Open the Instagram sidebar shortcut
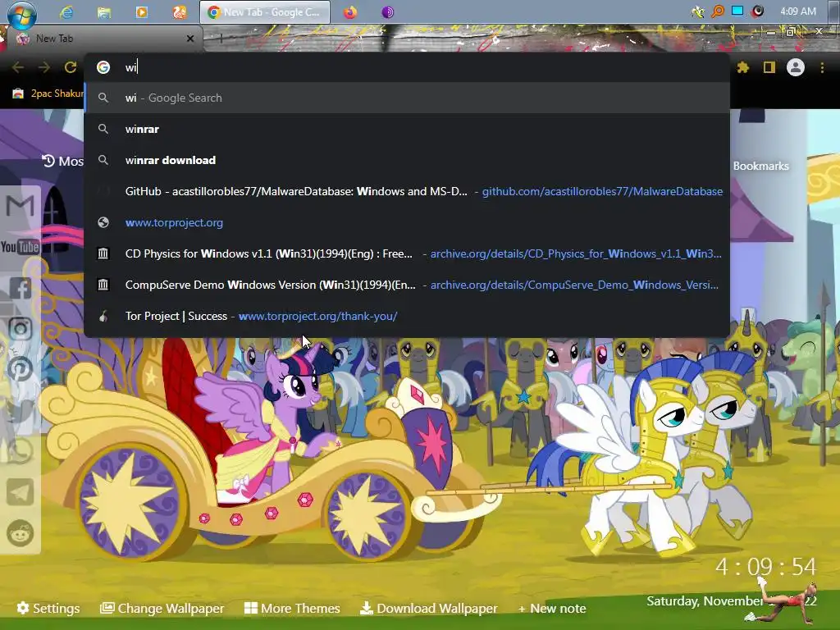 [21, 329]
